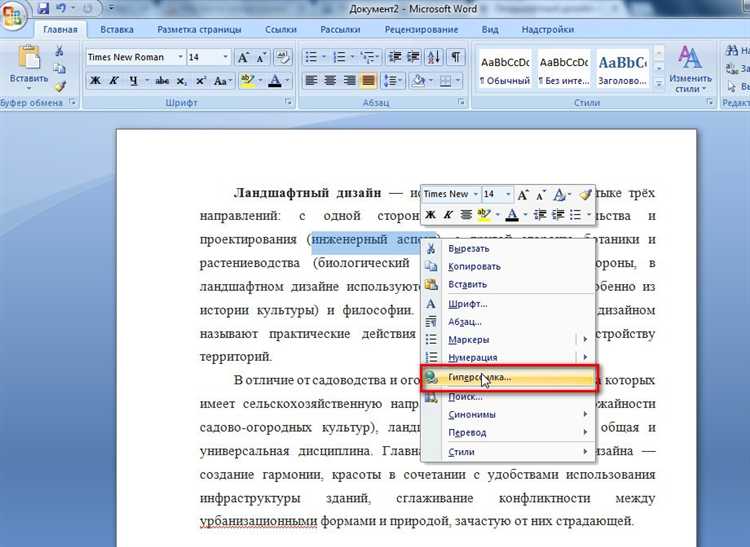Copy selection with ribbon copy icon
750x547 pixels.
click(x=59, y=68)
